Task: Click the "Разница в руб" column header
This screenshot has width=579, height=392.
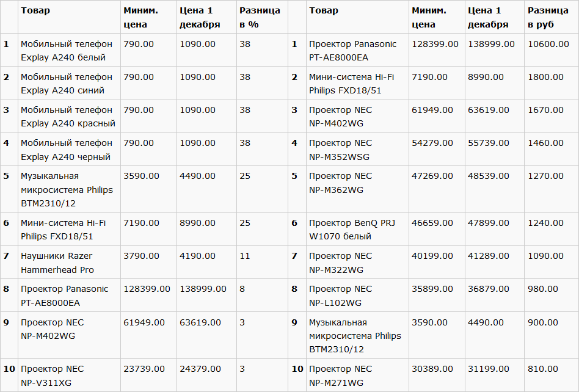Action: coord(548,18)
